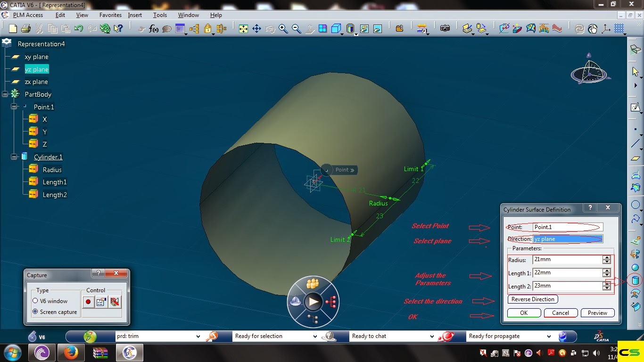Click the Measure Between icon
The height and width of the screenshot is (362, 644).
point(422,29)
